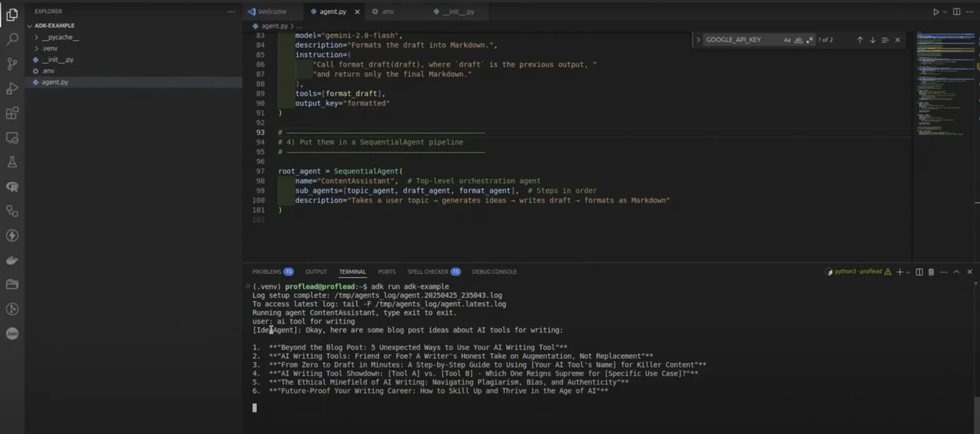The height and width of the screenshot is (434, 980).
Task: Open the Search view in activity bar
Action: [x=12, y=39]
